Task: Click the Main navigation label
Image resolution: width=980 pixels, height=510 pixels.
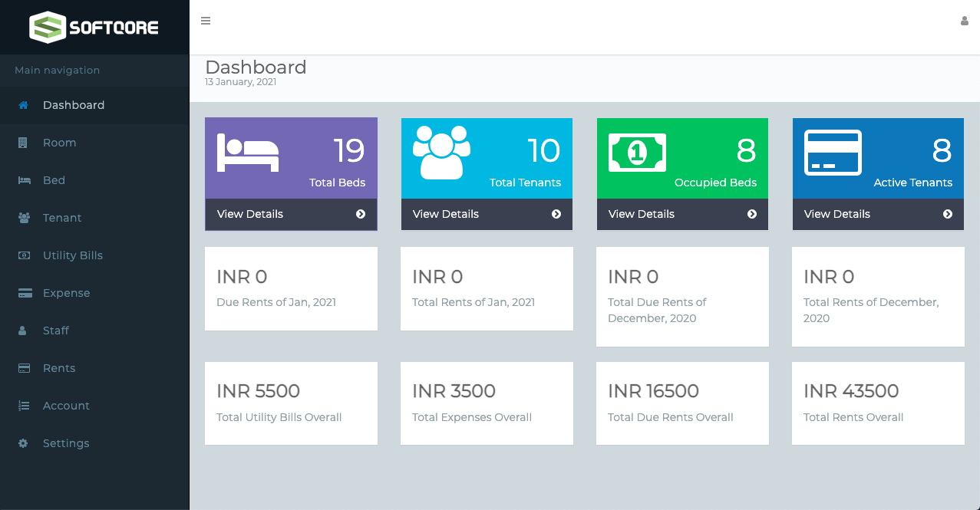Action: [58, 70]
